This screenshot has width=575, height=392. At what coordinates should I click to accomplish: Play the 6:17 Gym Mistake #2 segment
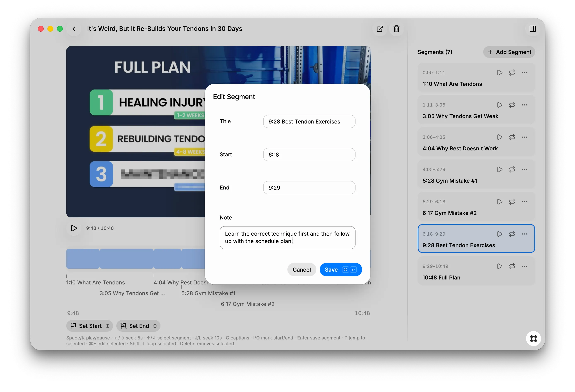coord(500,202)
